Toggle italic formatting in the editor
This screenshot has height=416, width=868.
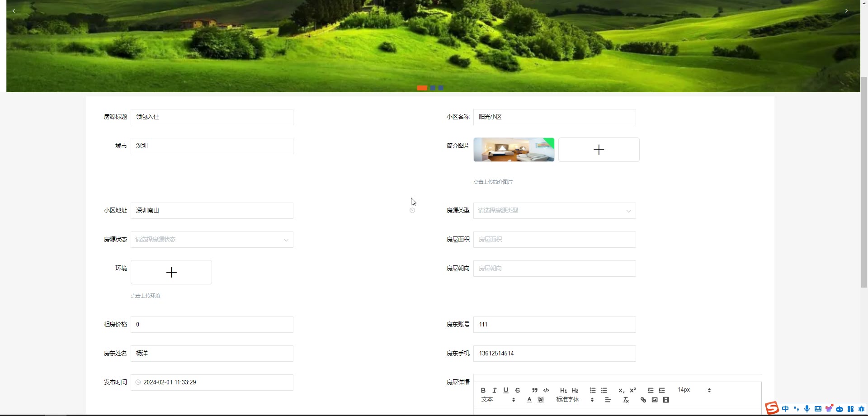point(494,390)
